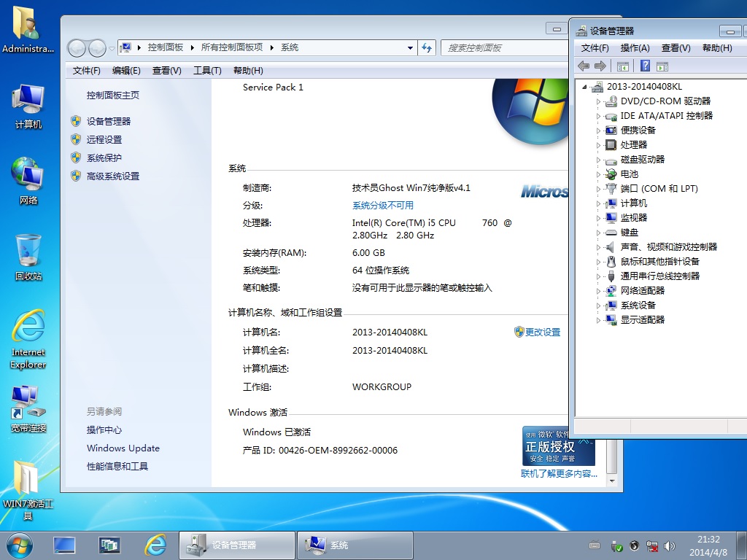Click show/hide console tree toolbar icon
The width and height of the screenshot is (747, 560).
tap(623, 66)
